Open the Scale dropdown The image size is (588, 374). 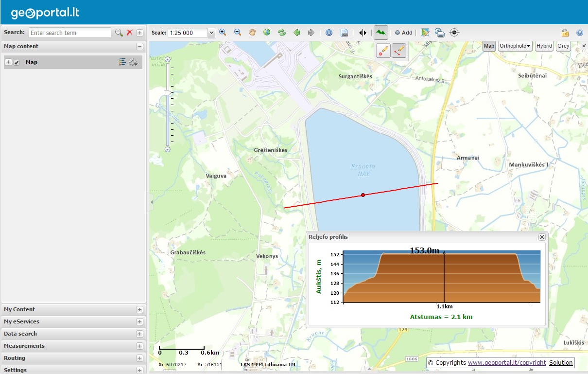tap(211, 33)
